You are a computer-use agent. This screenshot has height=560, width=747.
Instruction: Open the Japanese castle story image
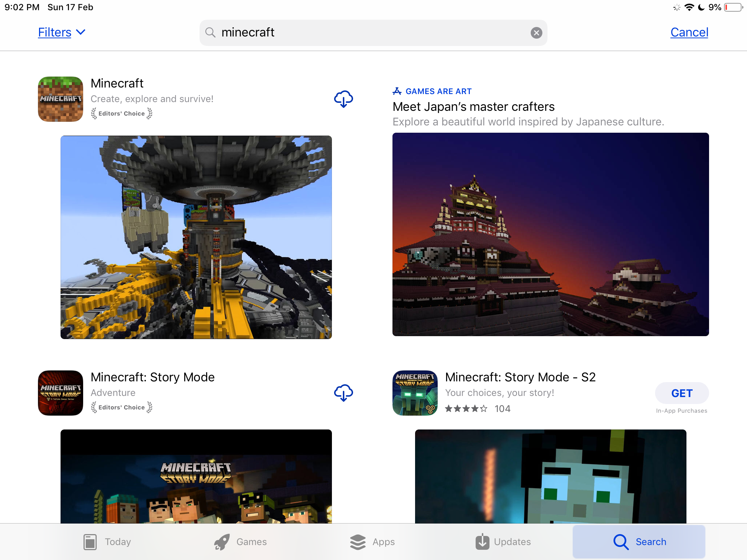(551, 234)
